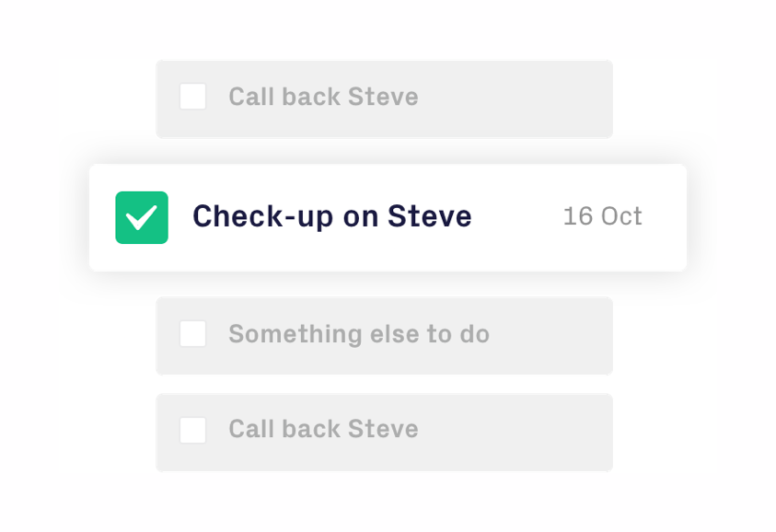Click the Check-up on Steve title text

coord(331,216)
